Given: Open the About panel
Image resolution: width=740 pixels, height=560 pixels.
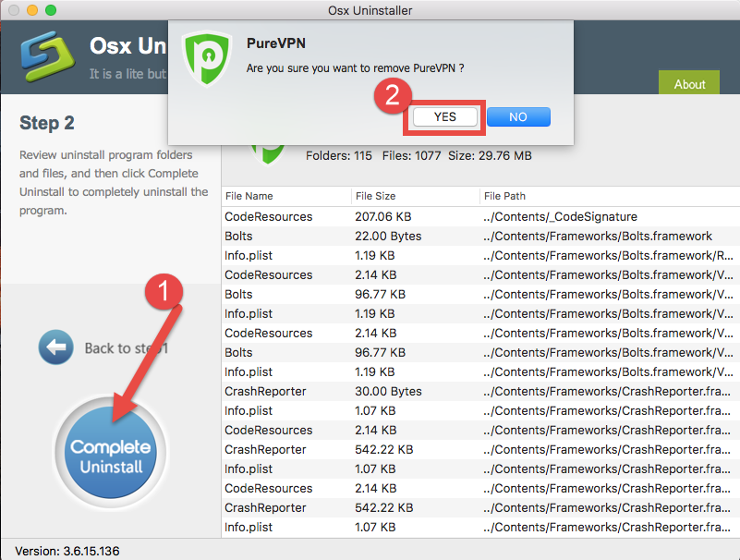Looking at the screenshot, I should [x=688, y=83].
